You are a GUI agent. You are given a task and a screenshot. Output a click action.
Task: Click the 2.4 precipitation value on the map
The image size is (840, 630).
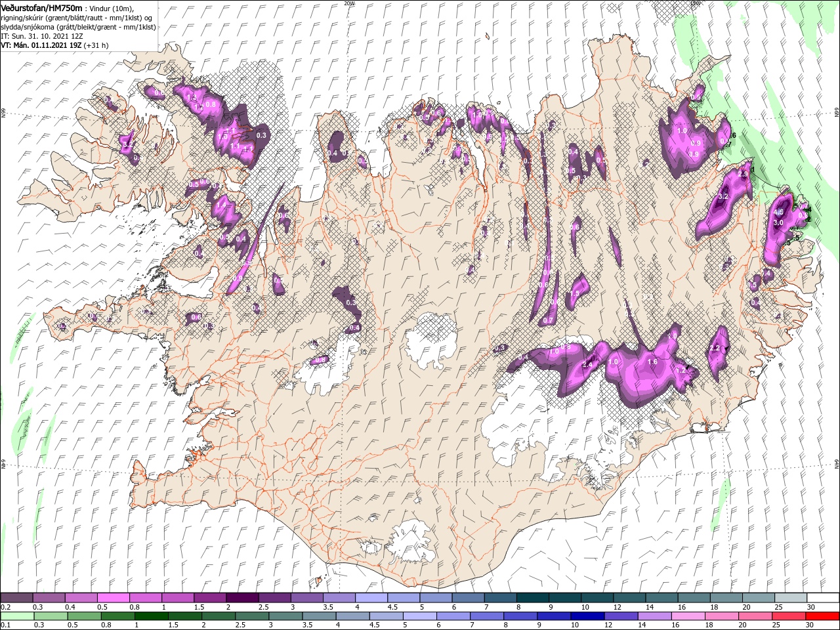[587, 364]
